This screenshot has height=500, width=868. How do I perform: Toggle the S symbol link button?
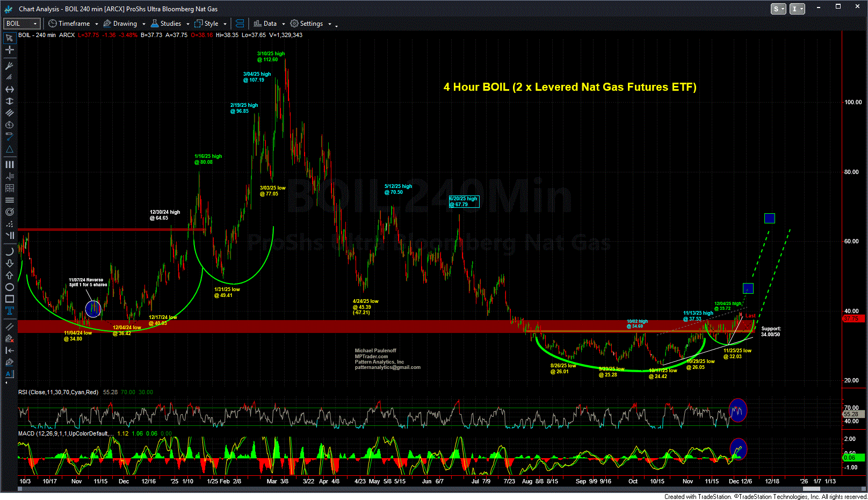tap(778, 9)
